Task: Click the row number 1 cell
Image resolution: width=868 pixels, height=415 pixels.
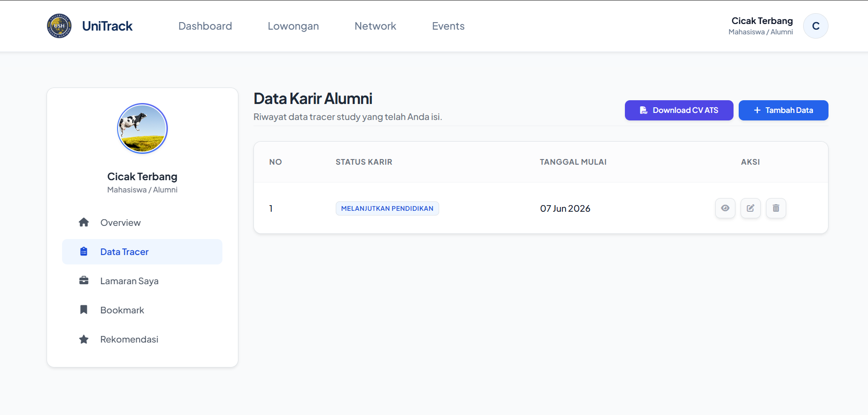Action: tap(271, 208)
